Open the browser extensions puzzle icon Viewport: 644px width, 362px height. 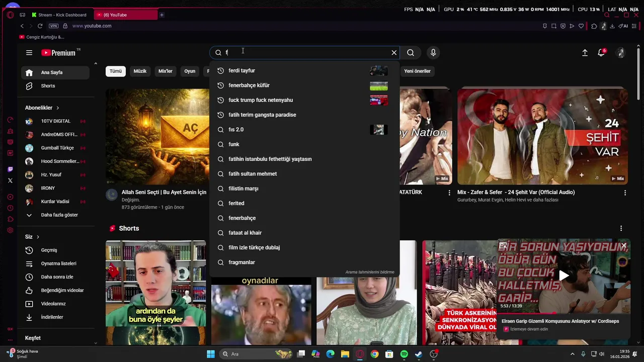594,26
